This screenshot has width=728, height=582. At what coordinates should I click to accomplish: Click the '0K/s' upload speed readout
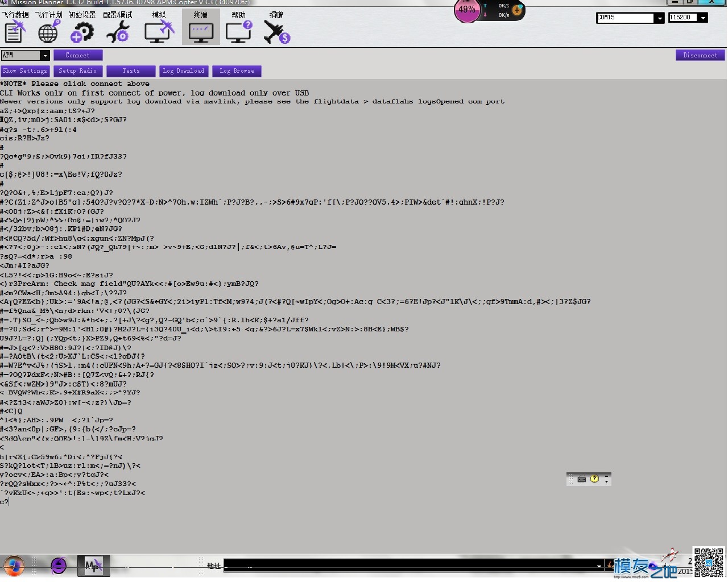pos(504,6)
